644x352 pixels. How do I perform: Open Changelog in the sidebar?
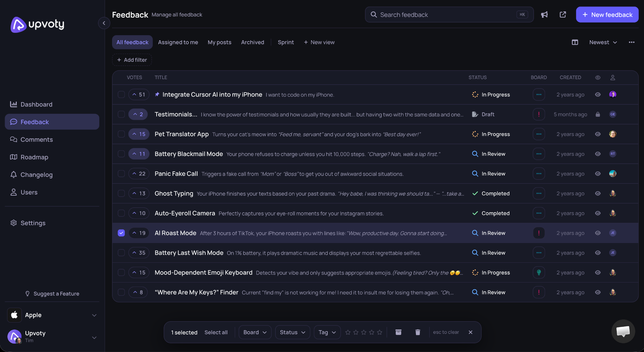(x=52, y=175)
